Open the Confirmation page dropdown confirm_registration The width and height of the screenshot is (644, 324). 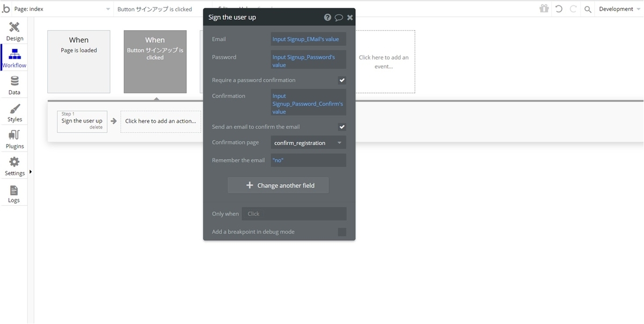pos(309,143)
